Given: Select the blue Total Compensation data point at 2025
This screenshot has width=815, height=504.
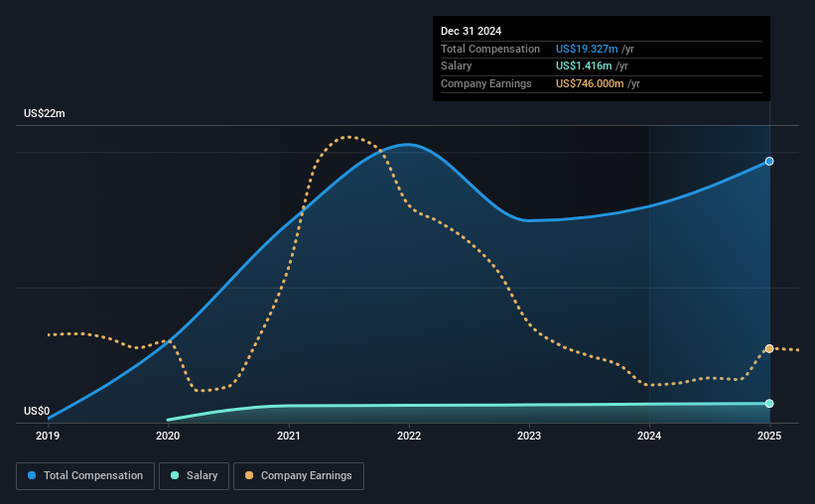Looking at the screenshot, I should [x=769, y=162].
